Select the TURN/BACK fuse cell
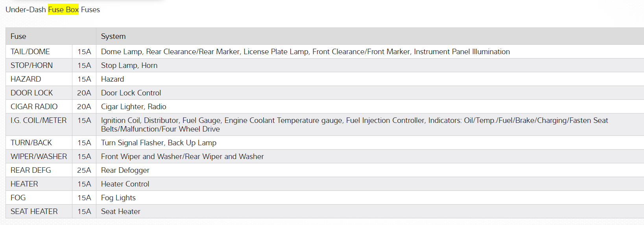 (31, 143)
